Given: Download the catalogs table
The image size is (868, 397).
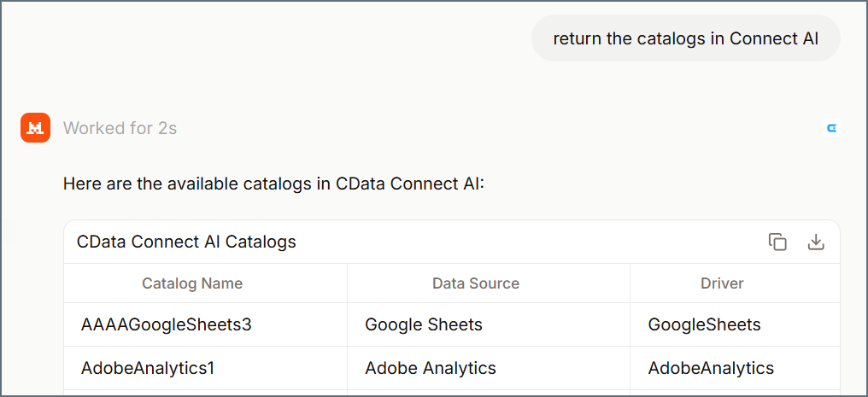Looking at the screenshot, I should (x=816, y=242).
